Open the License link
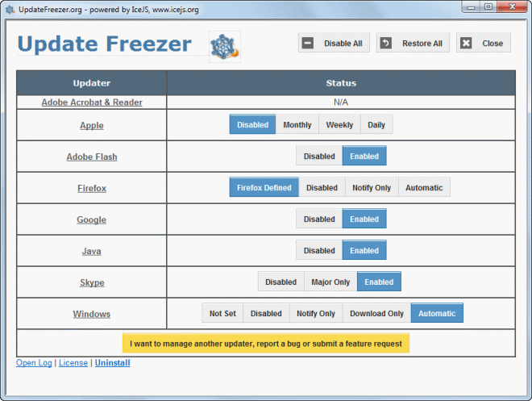The image size is (532, 401). [x=73, y=362]
